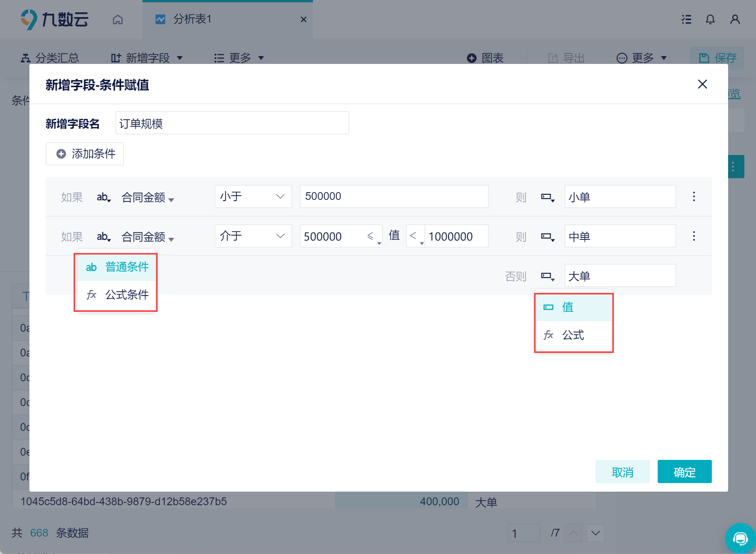Expand the 介于 operator dropdown
The width and height of the screenshot is (756, 554).
point(253,236)
